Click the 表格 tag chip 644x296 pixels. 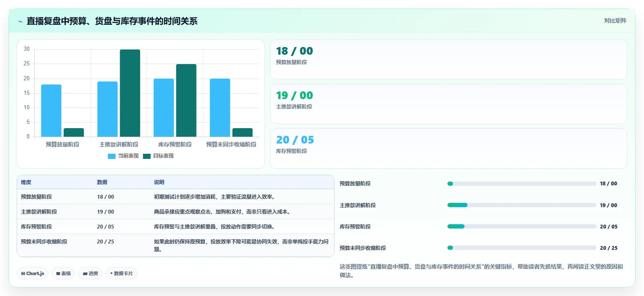tap(63, 273)
